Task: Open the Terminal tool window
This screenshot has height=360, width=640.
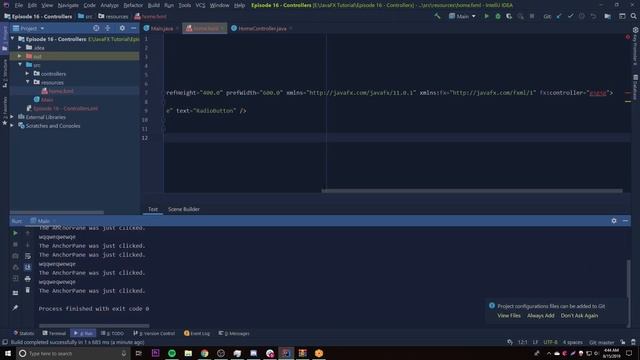Action: 54,333
